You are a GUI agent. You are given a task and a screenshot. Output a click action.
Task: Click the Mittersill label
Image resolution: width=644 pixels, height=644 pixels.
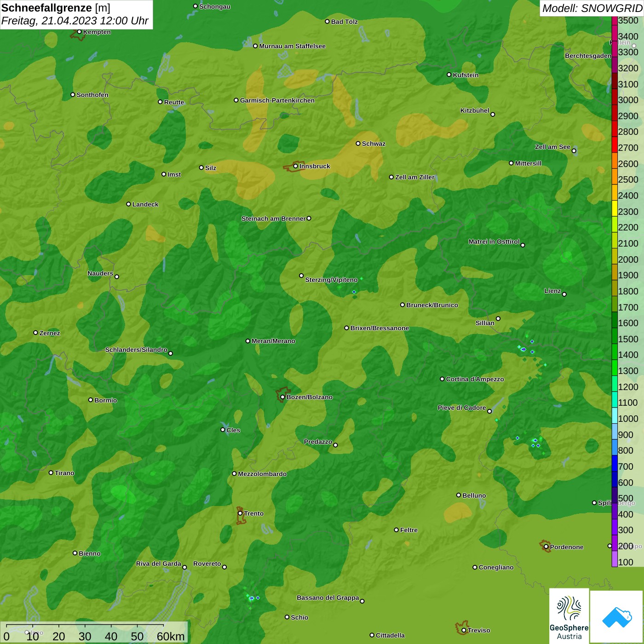528,163
